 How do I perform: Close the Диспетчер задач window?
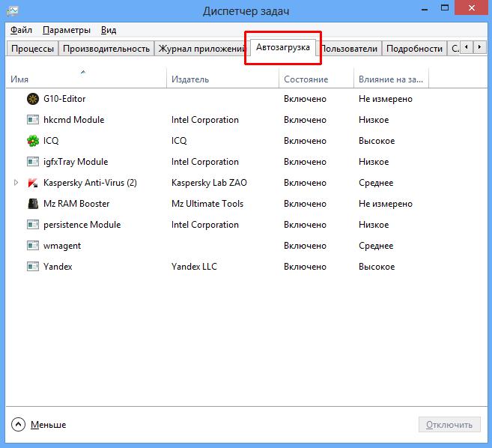[x=472, y=7]
